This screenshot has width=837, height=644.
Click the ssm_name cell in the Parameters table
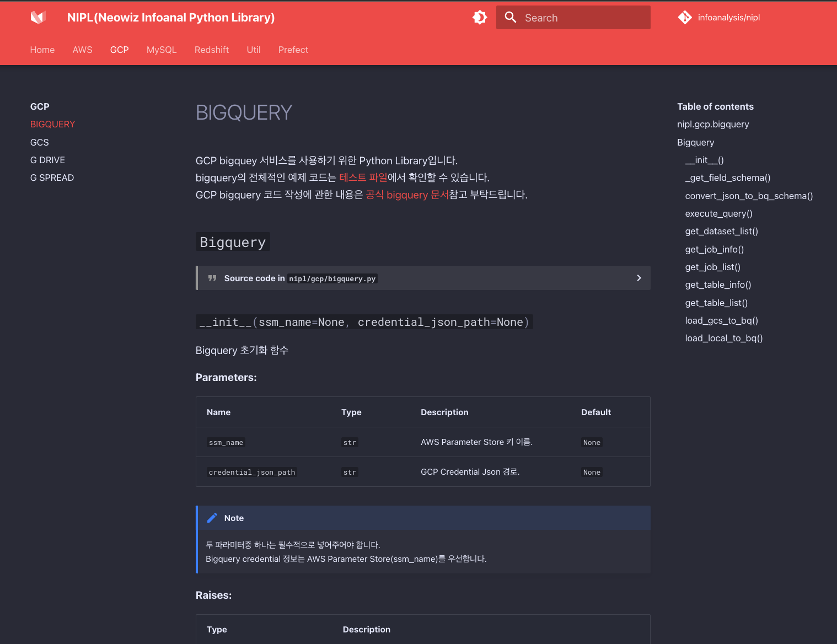click(226, 442)
